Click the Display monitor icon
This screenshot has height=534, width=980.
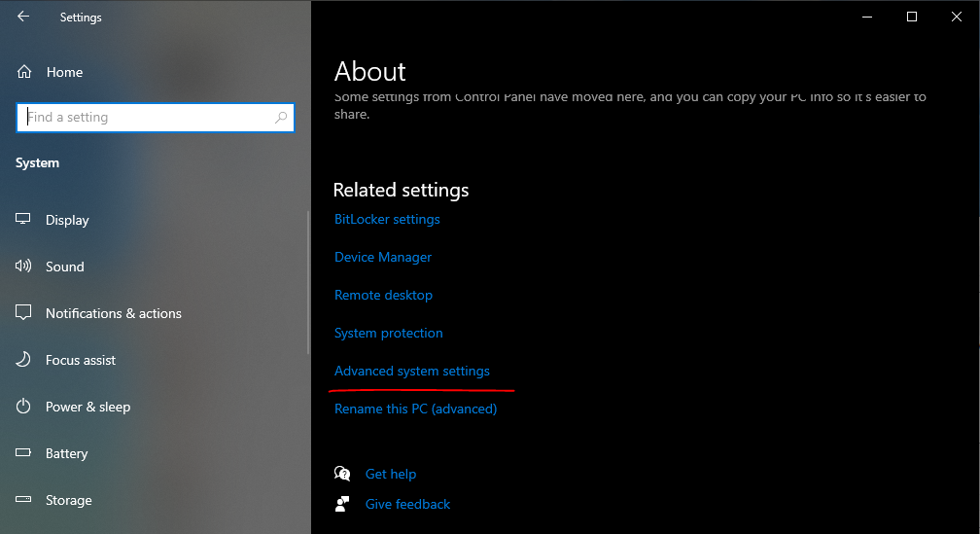(x=23, y=220)
